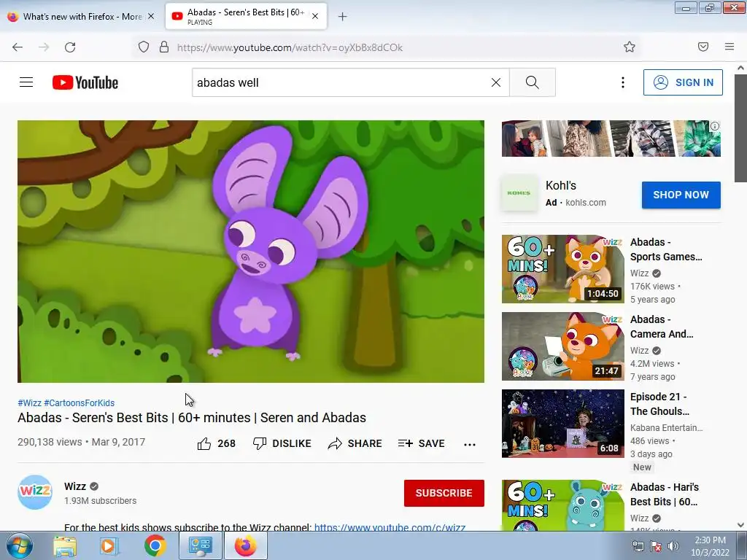Click the #CartoonsForKids hashtag

(79, 402)
